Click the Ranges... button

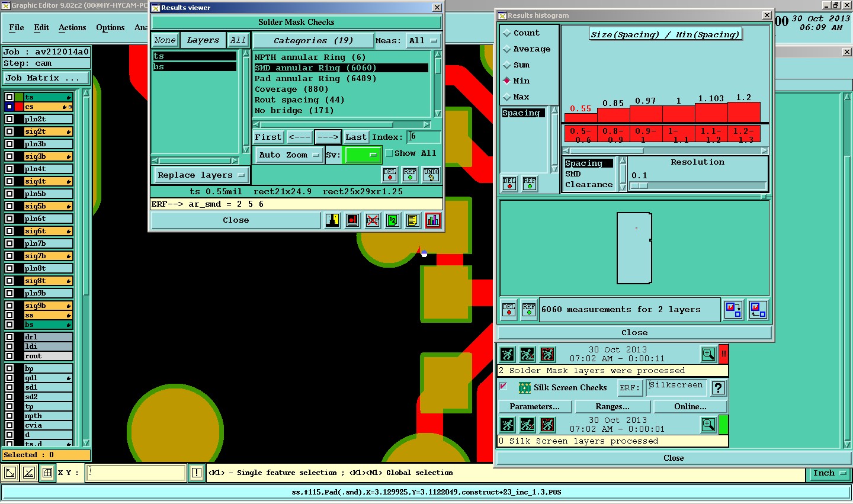coord(613,407)
